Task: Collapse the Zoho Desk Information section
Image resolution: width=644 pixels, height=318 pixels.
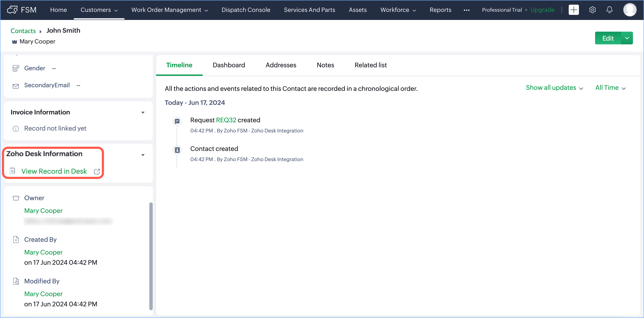Action: point(143,155)
